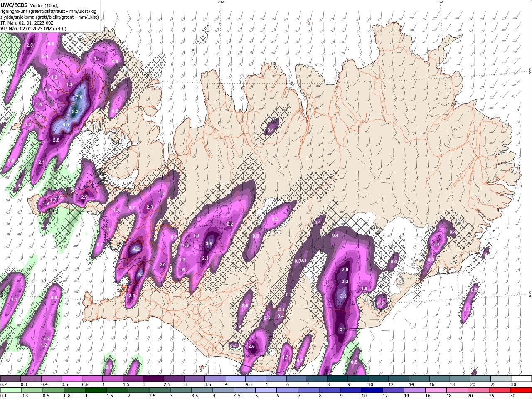The image size is (532, 399).
Task: Pick the lightest green 0.1 rain legend swatch
Action: coord(10,390)
